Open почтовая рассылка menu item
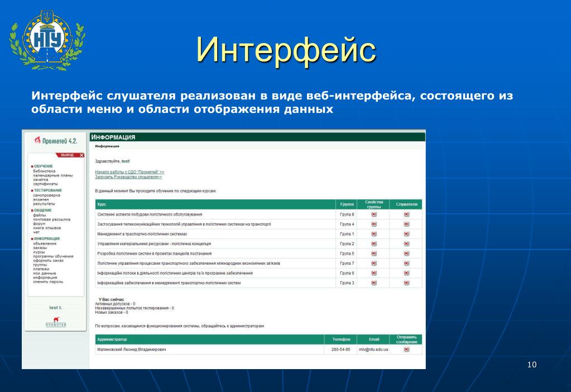 [51, 219]
